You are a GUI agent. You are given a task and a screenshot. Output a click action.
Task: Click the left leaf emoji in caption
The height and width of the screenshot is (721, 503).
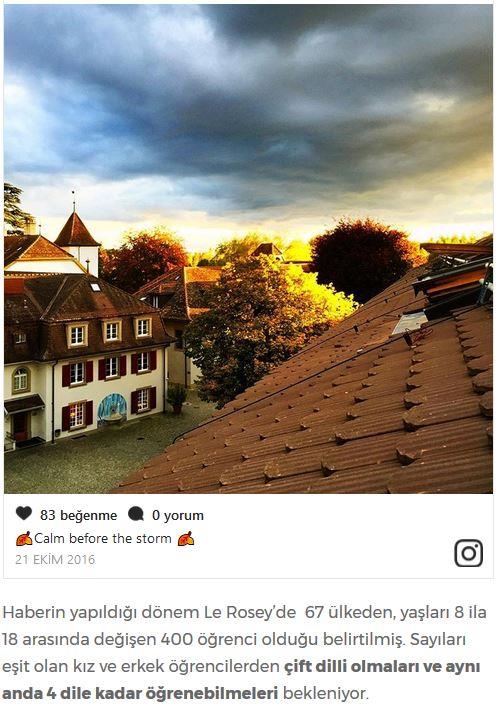click(x=24, y=538)
